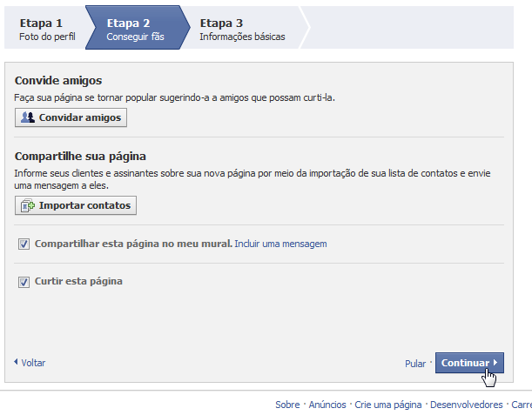Click the Crie uma página link
The width and height of the screenshot is (532, 415).
pos(387,405)
